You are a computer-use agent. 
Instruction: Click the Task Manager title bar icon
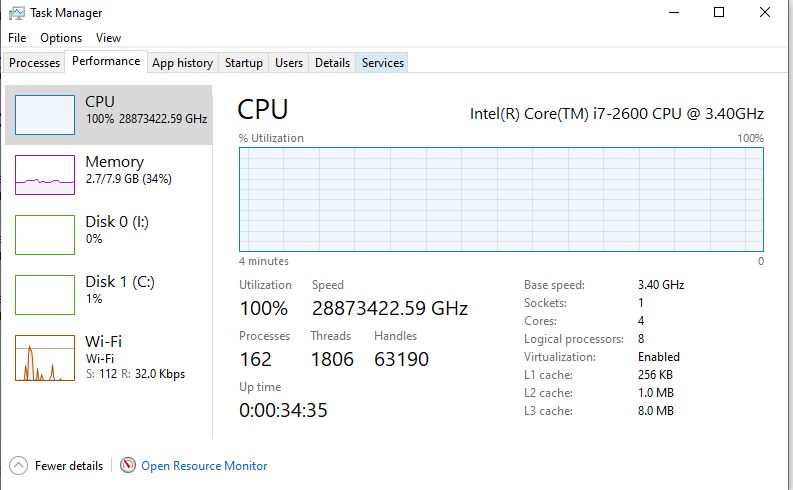[x=17, y=13]
